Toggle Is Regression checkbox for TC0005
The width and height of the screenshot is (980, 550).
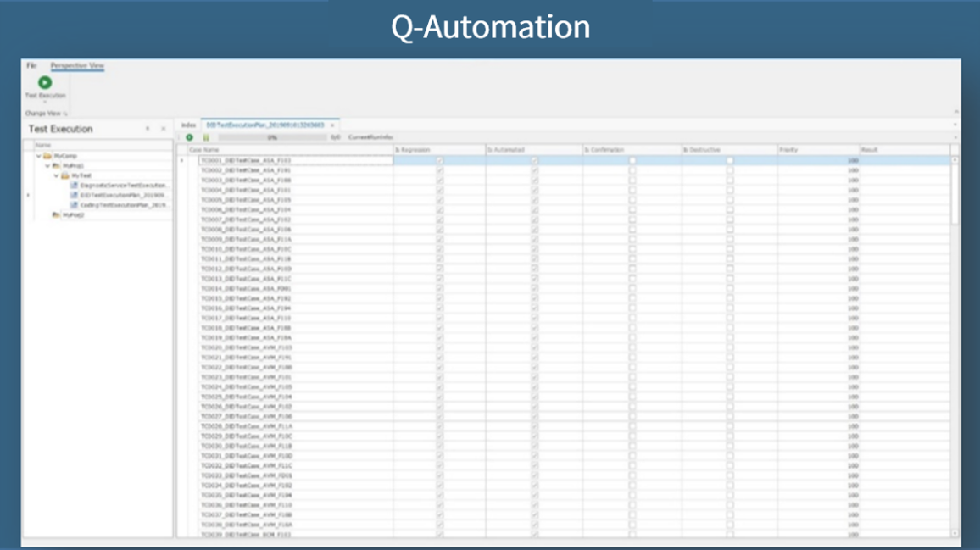point(439,200)
